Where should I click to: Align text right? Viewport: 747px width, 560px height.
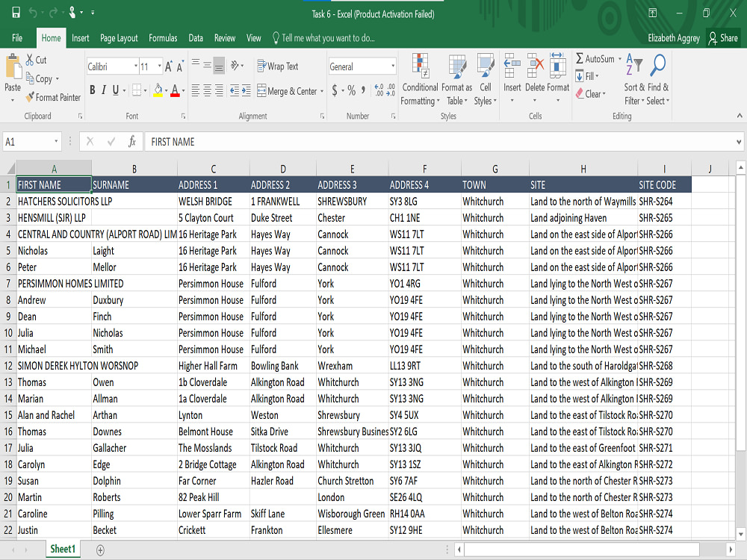[x=219, y=90]
